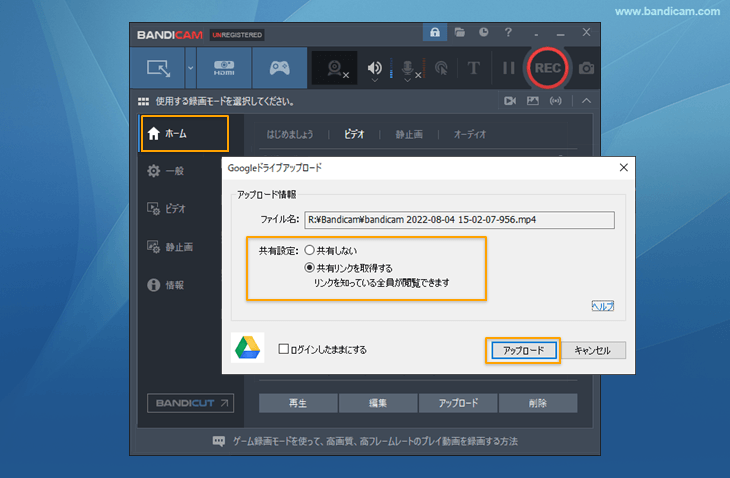Screen dimensions: 730x478
Task: Click the speaker volume level meter
Action: (x=391, y=68)
